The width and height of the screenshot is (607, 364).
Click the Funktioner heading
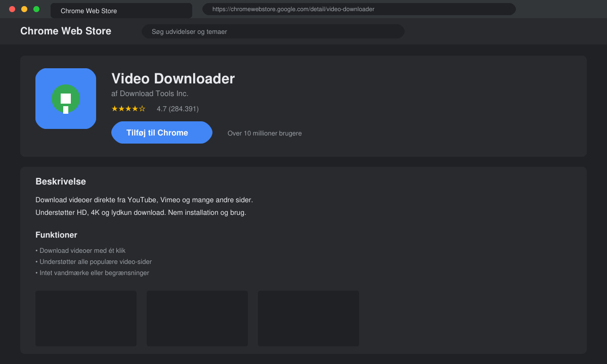(56, 235)
